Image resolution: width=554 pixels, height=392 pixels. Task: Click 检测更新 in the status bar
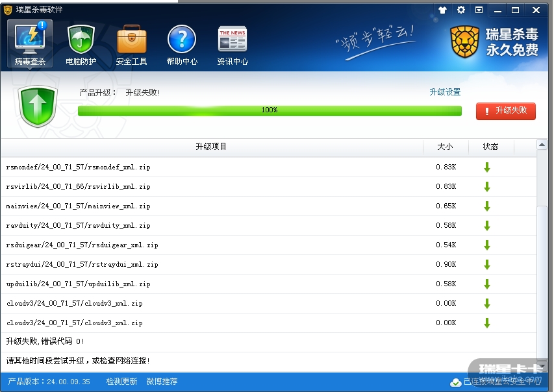point(121,382)
